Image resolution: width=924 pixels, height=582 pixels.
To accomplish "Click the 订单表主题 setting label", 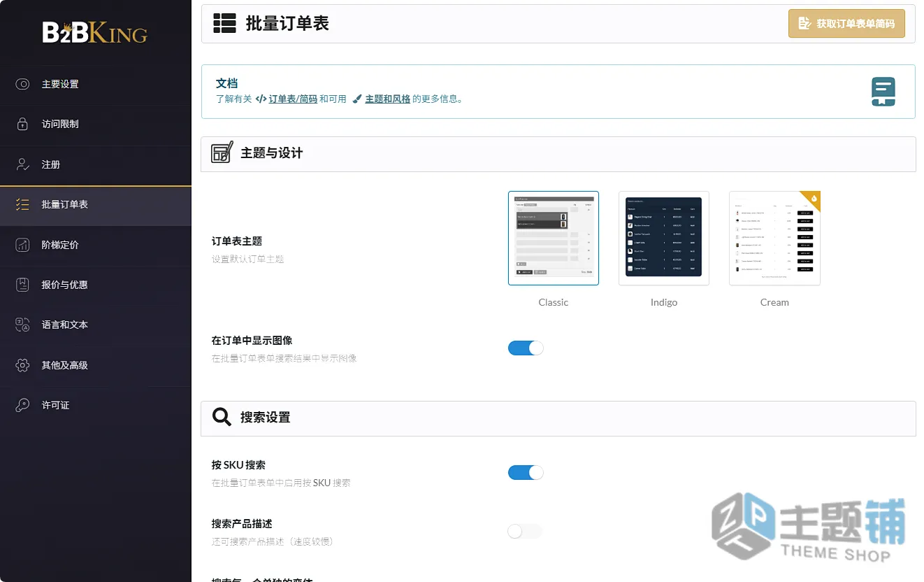I will [x=237, y=241].
